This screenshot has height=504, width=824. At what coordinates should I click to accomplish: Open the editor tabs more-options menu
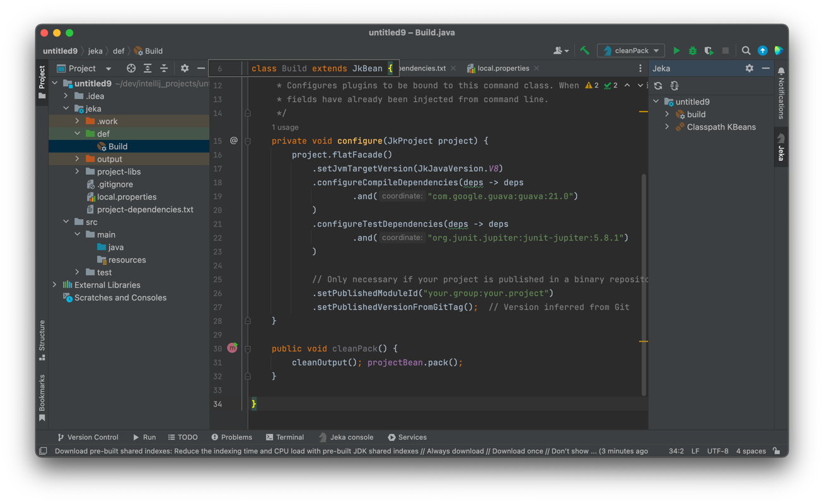pyautogui.click(x=641, y=68)
